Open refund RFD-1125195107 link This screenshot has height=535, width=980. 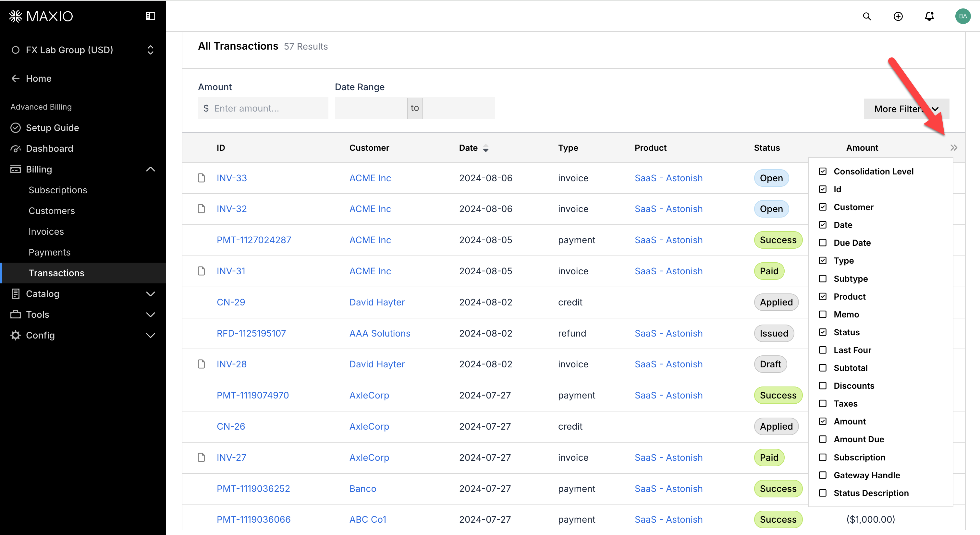[x=251, y=333]
